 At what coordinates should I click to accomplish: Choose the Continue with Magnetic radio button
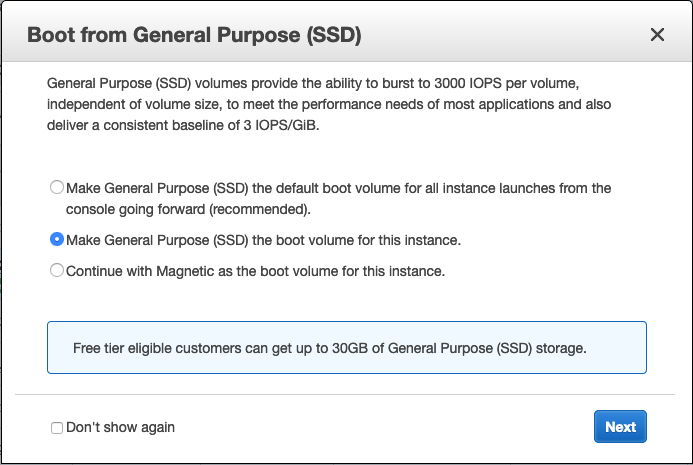coord(57,270)
